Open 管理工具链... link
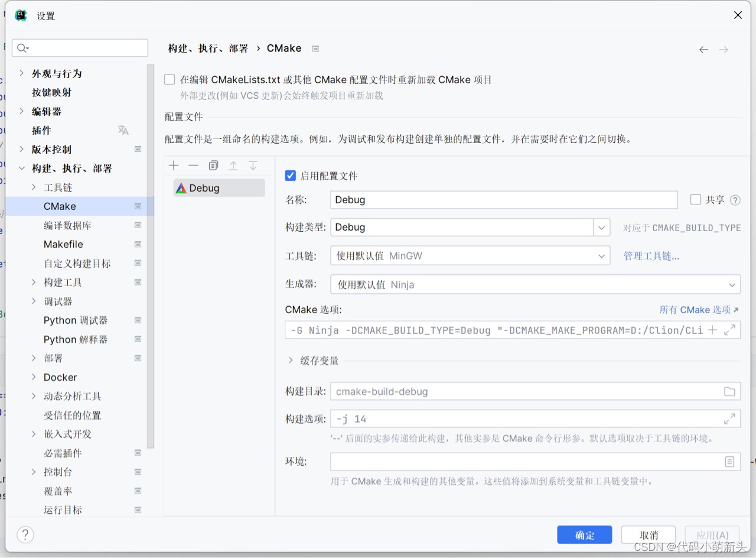This screenshot has height=558, width=756. point(651,256)
